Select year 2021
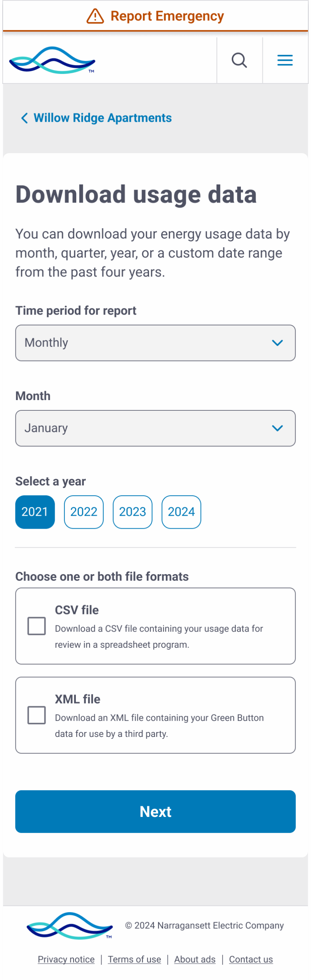 tap(35, 512)
